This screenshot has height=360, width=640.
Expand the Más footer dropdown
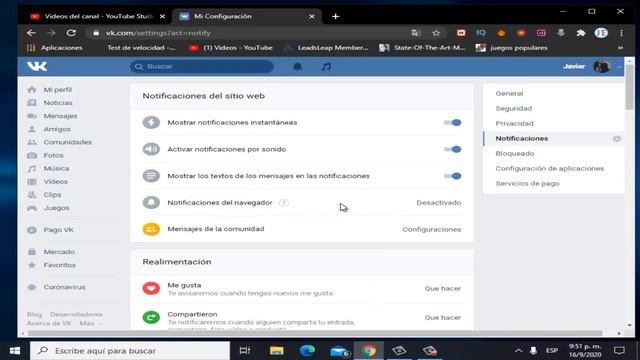point(91,323)
